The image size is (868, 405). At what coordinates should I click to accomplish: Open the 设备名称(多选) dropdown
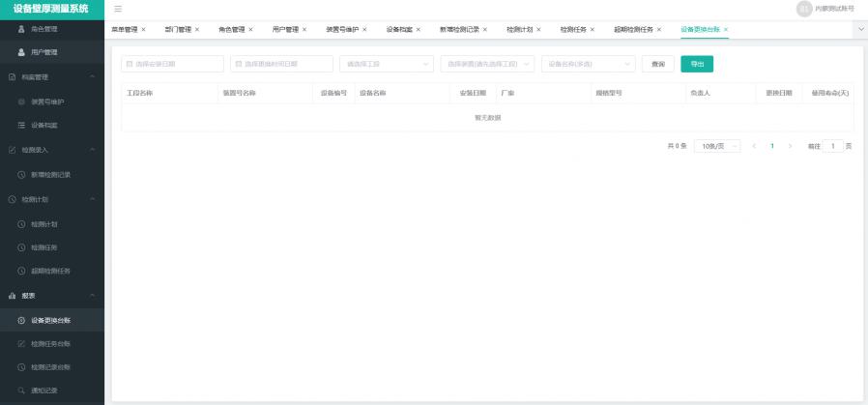pyautogui.click(x=588, y=64)
